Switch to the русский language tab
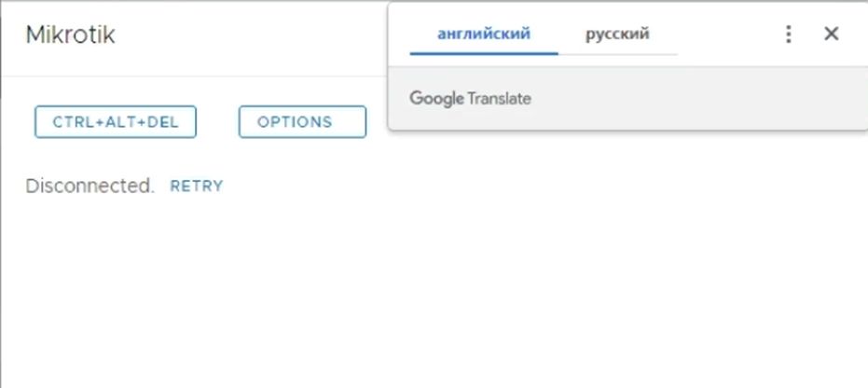This screenshot has height=388, width=868. pos(617,35)
